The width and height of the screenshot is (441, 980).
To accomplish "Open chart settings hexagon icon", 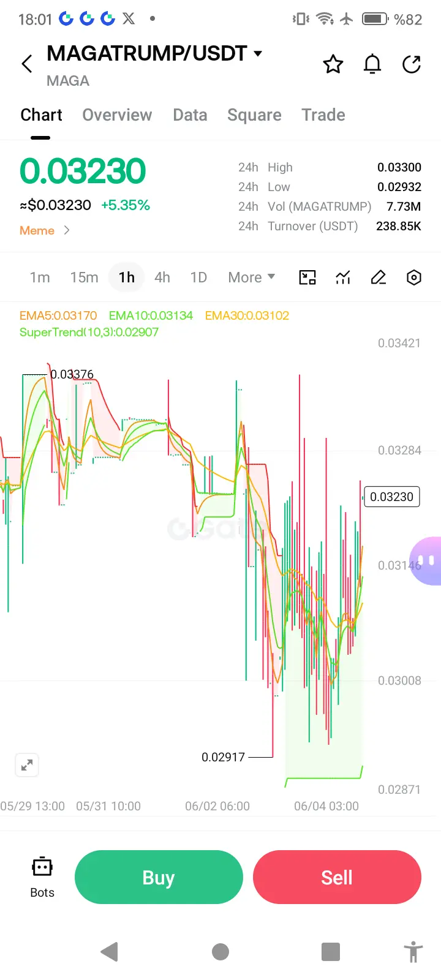I will [x=414, y=277].
